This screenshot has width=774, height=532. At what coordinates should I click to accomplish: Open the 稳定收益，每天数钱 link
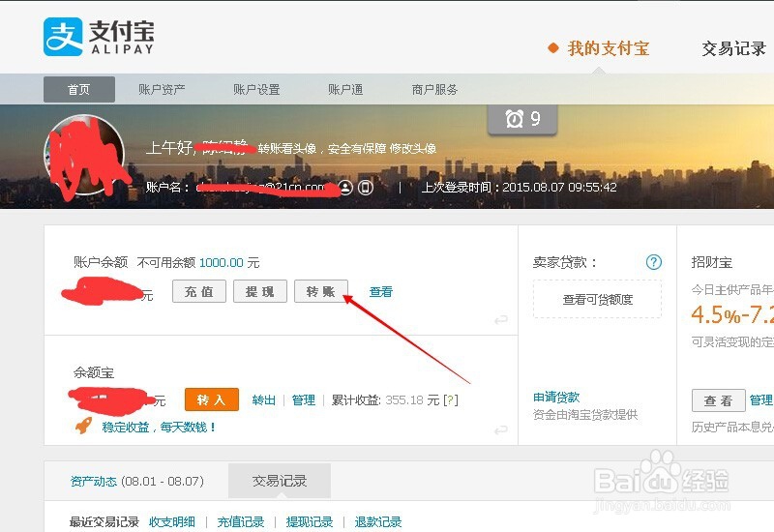pyautogui.click(x=159, y=427)
